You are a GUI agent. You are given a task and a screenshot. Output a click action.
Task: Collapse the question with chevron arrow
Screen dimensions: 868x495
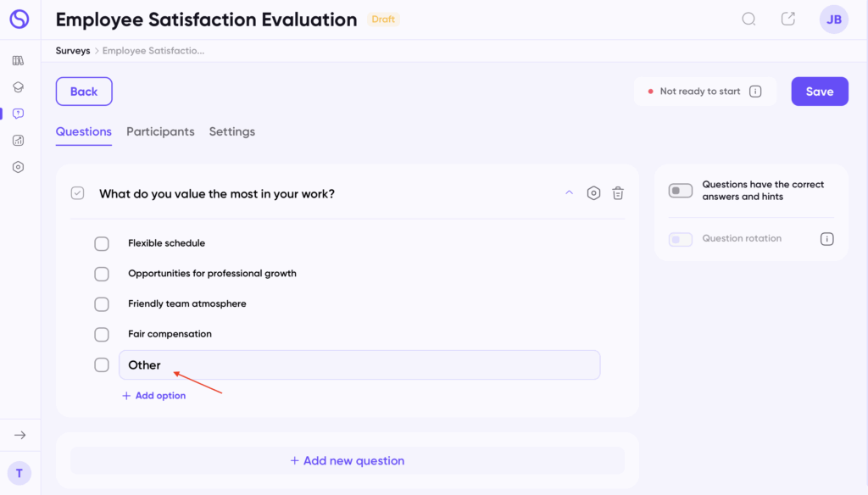tap(569, 192)
